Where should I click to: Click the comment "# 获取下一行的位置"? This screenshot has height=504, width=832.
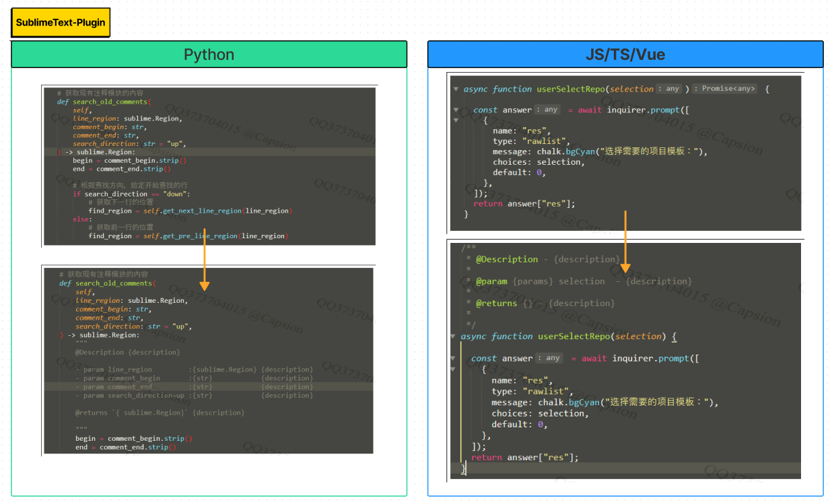[x=120, y=202]
